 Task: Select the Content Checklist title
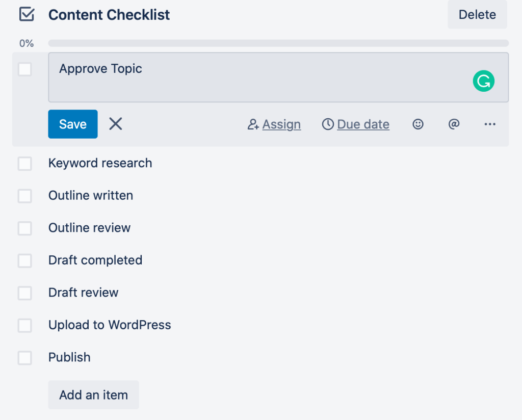pos(109,15)
